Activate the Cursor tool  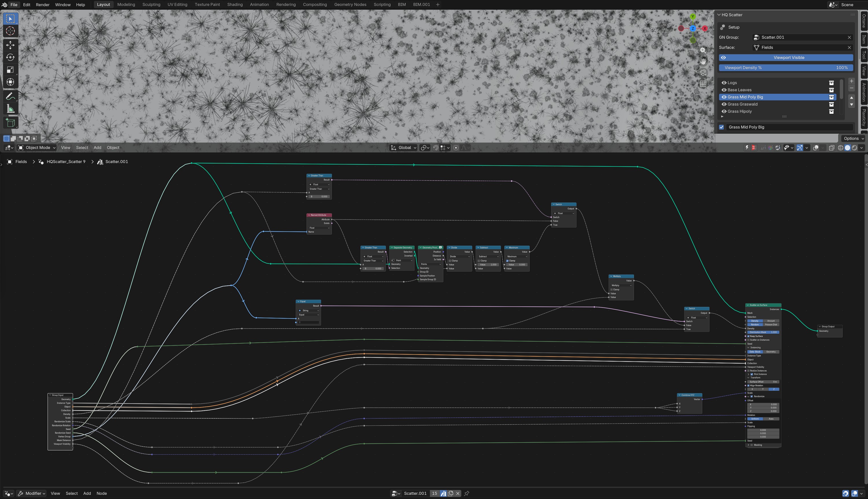pos(10,31)
